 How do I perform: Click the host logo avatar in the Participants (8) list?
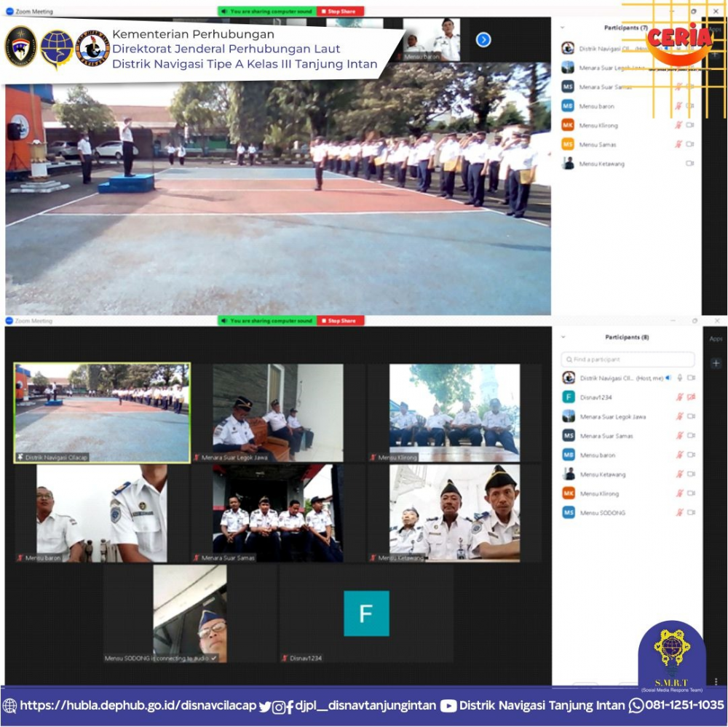pyautogui.click(x=569, y=378)
